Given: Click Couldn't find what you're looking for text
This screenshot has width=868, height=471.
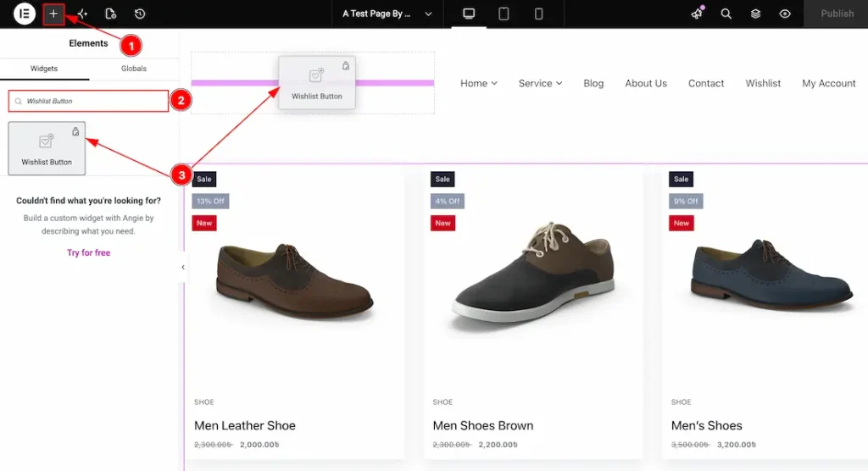Looking at the screenshot, I should (88, 201).
